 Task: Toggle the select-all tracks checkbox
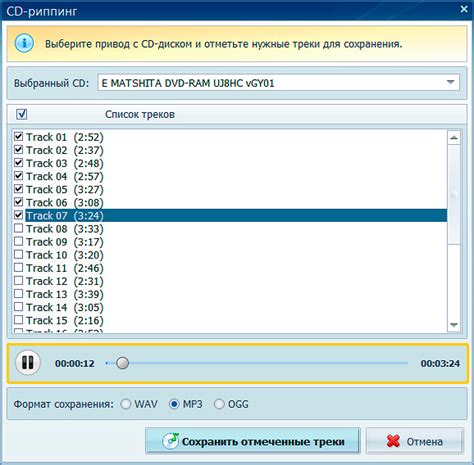pos(22,114)
